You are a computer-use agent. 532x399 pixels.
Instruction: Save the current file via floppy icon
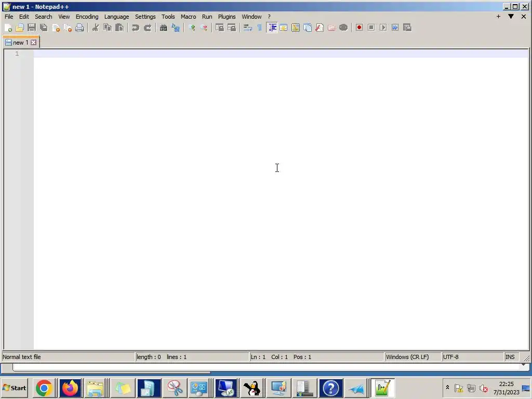coord(32,28)
